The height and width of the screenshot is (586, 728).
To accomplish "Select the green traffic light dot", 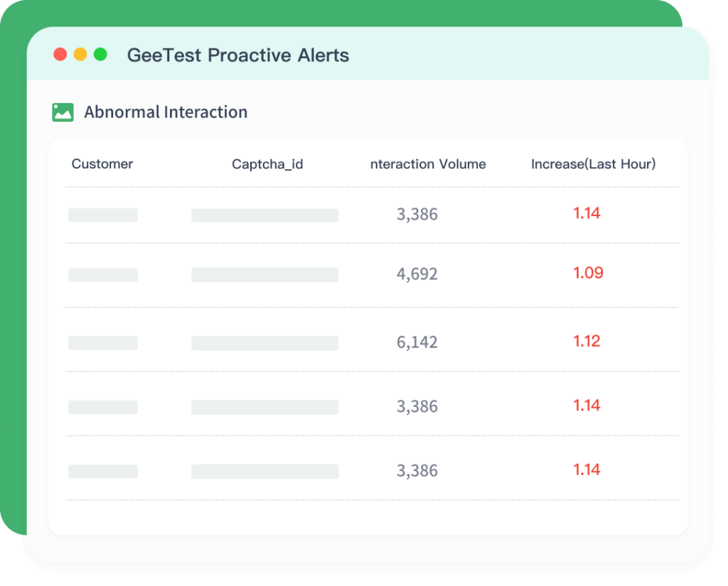I will [x=102, y=53].
